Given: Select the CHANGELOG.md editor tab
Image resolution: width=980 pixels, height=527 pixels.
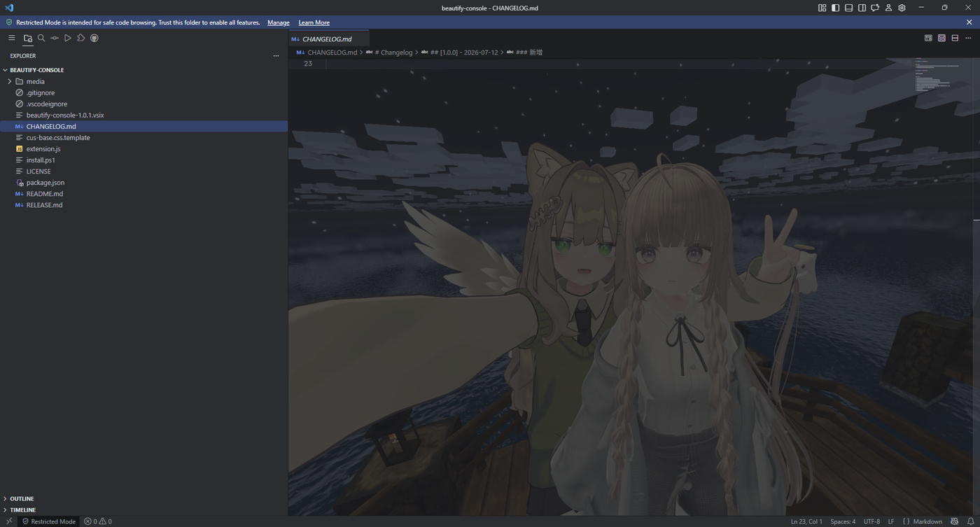Looking at the screenshot, I should (329, 39).
